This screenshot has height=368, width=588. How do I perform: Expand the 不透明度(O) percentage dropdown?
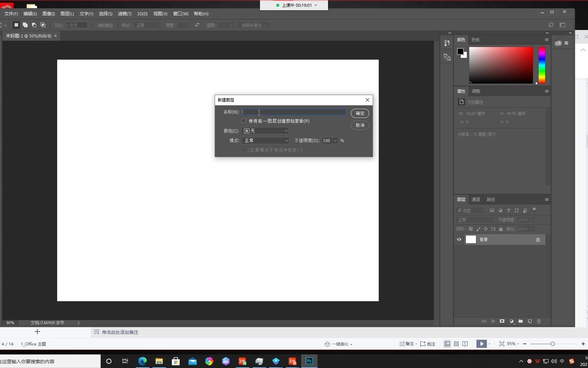click(335, 140)
